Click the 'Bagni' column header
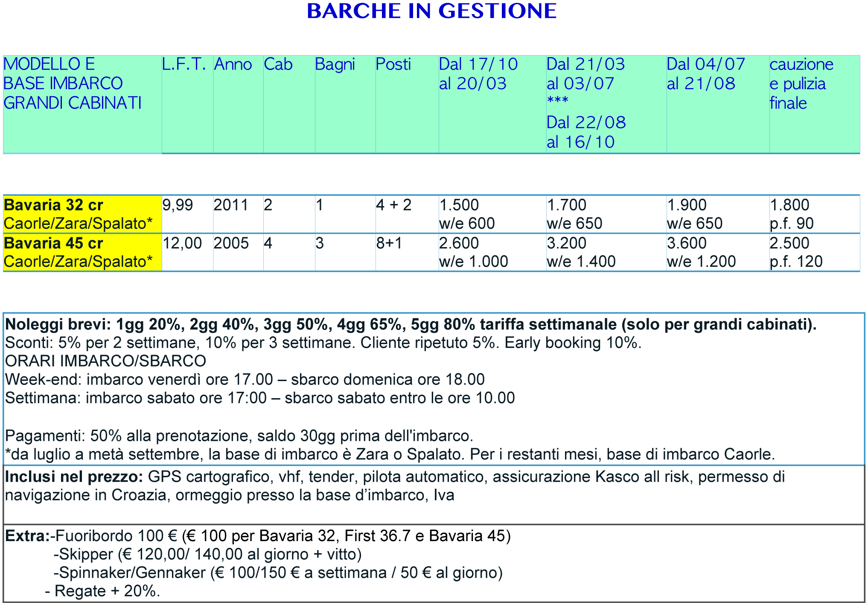Image resolution: width=868 pixels, height=603 pixels. [335, 65]
